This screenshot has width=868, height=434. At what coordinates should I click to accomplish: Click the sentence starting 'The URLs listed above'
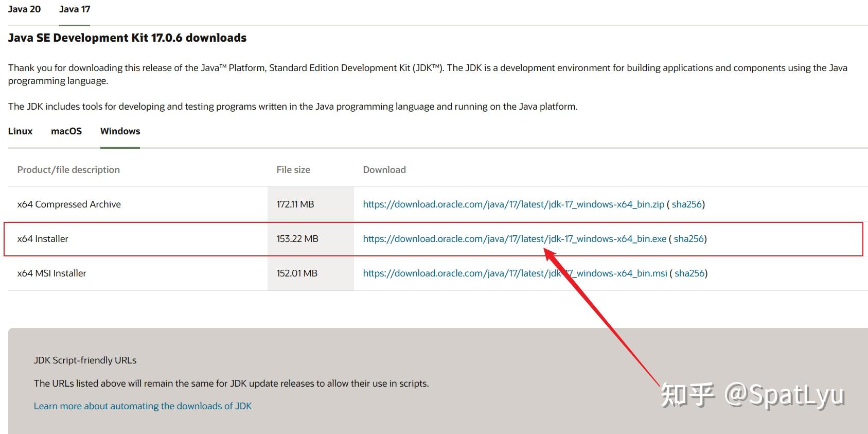pyautogui.click(x=231, y=384)
